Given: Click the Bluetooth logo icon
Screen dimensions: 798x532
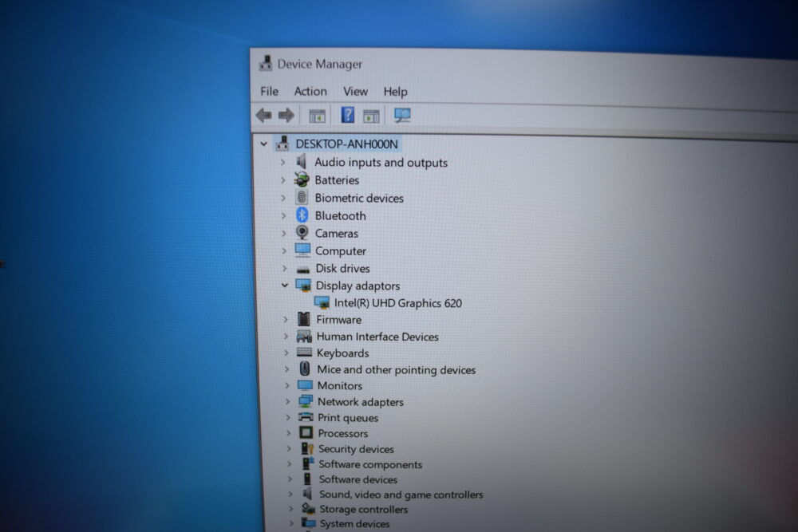Looking at the screenshot, I should coord(302,215).
